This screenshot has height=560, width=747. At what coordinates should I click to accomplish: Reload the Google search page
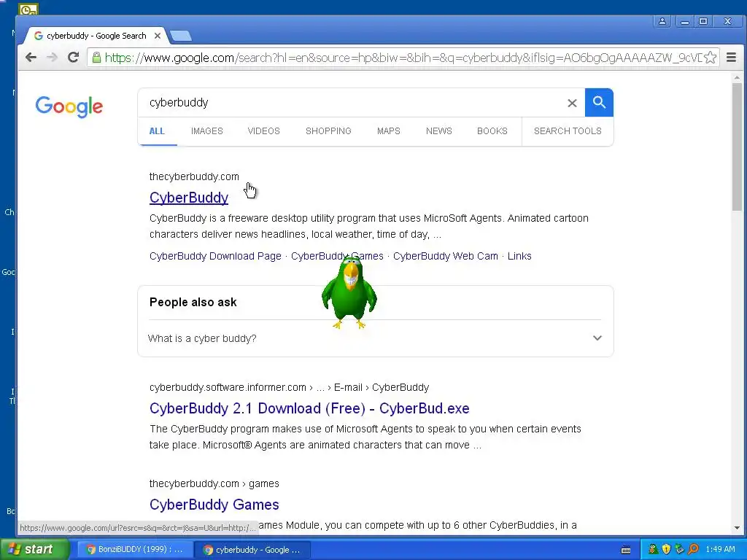click(73, 58)
